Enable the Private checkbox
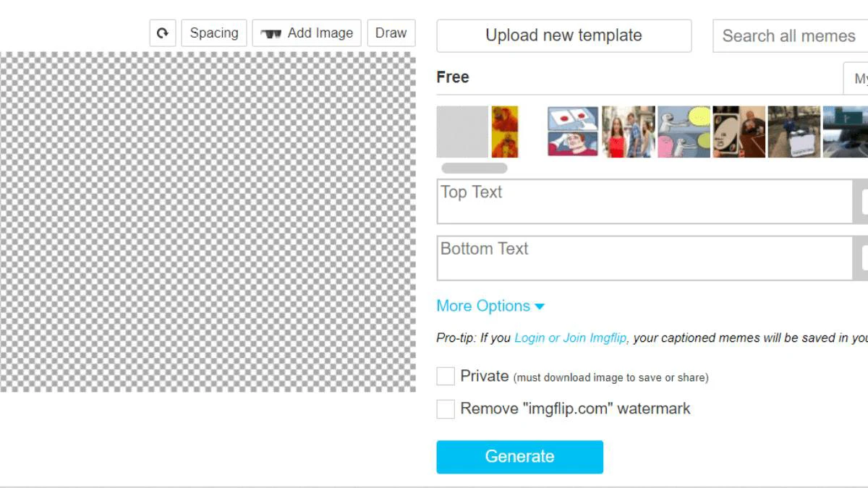Image resolution: width=868 pixels, height=488 pixels. coord(446,376)
